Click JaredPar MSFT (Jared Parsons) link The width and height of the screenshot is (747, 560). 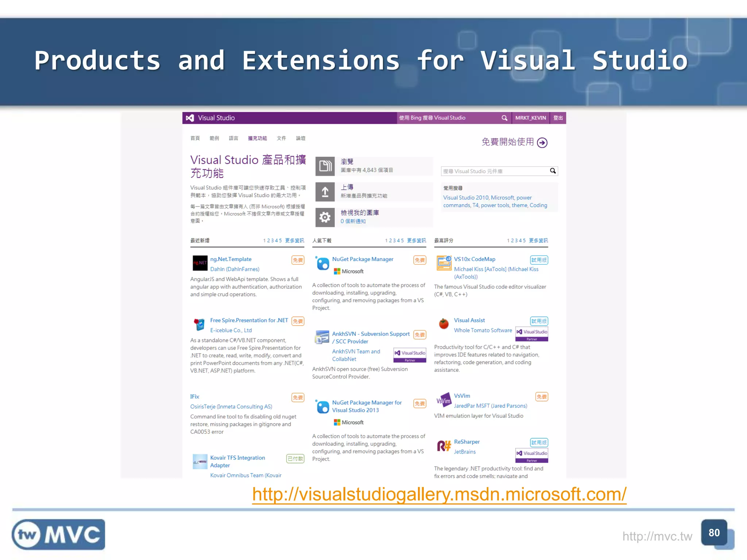click(x=491, y=406)
